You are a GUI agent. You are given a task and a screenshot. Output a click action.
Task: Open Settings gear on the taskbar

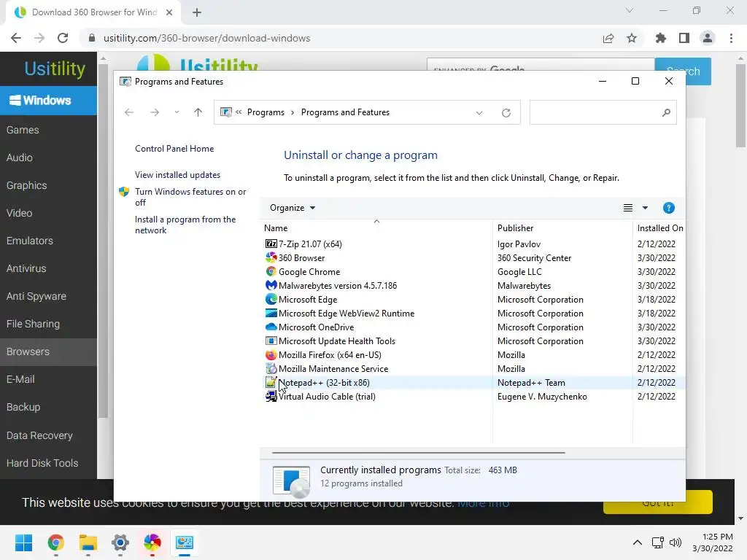tap(120, 542)
